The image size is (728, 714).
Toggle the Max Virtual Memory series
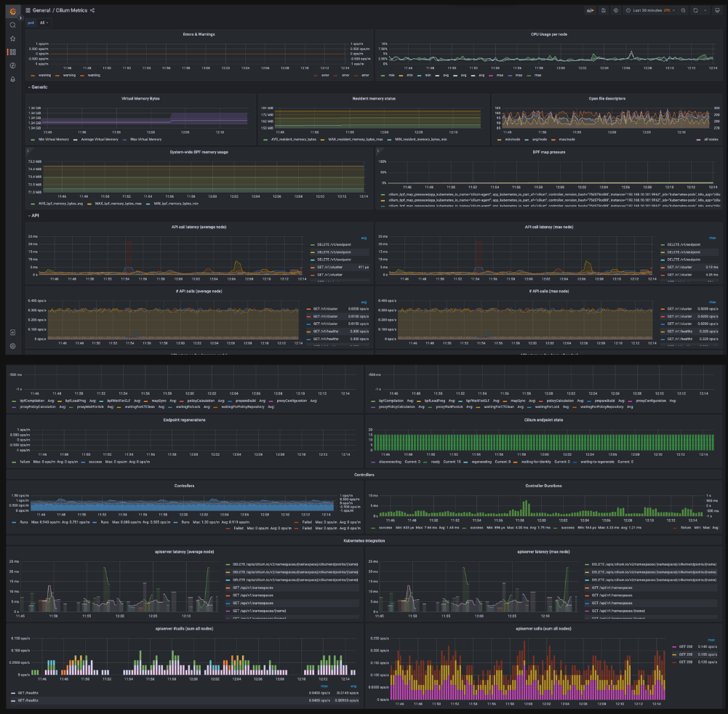(x=145, y=140)
